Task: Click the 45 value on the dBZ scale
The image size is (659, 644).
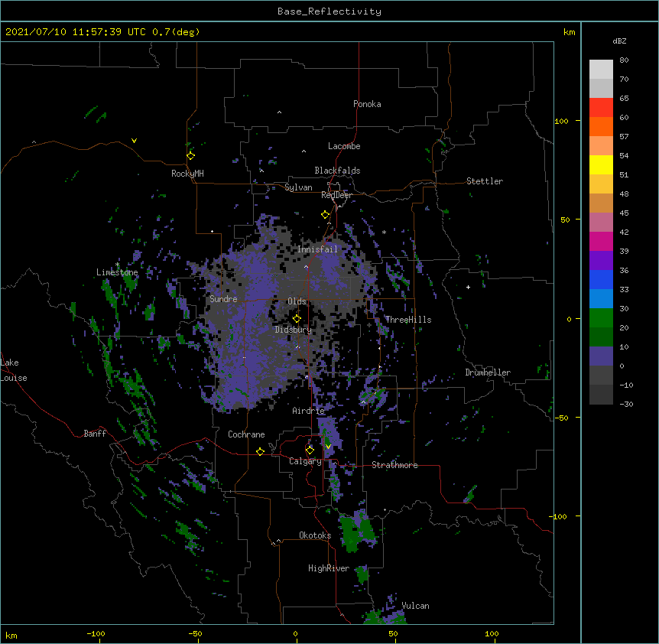Action: pos(624,213)
